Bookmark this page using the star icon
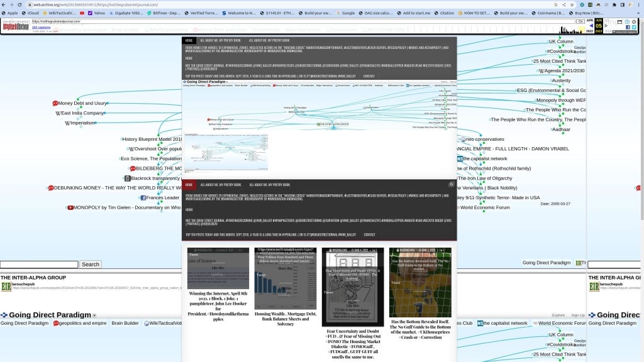 tap(572, 4)
